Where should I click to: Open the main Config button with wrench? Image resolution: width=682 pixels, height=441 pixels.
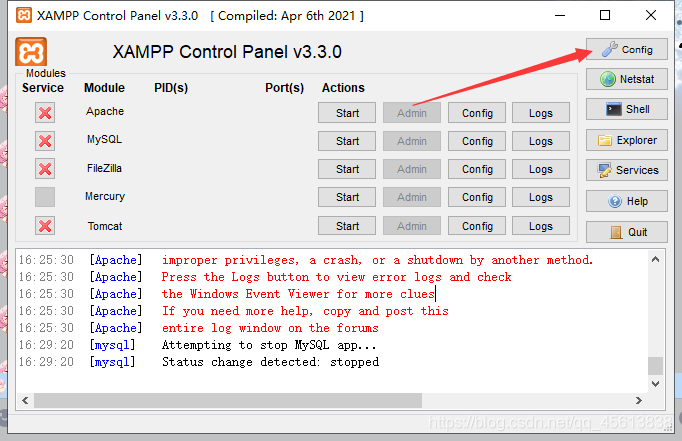pyautogui.click(x=627, y=49)
